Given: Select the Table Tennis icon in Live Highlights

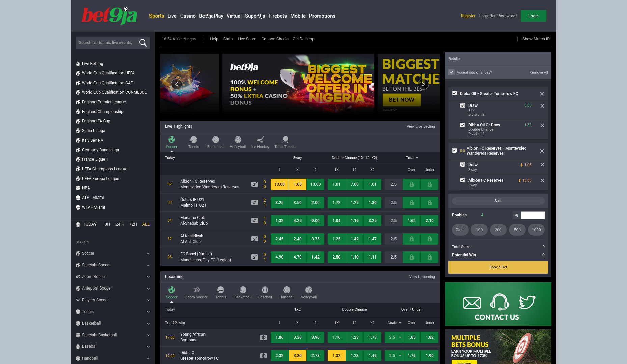Looking at the screenshot, I should coord(285,140).
